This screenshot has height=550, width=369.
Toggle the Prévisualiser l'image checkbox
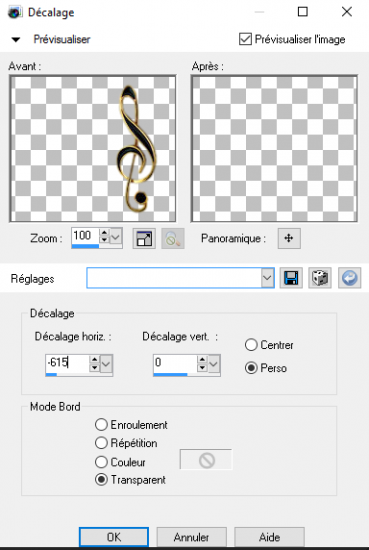click(245, 39)
